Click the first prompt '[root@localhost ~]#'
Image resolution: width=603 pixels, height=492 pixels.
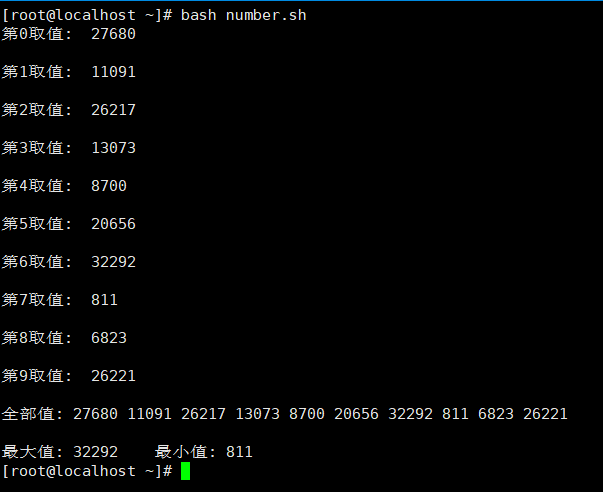[x=87, y=15]
